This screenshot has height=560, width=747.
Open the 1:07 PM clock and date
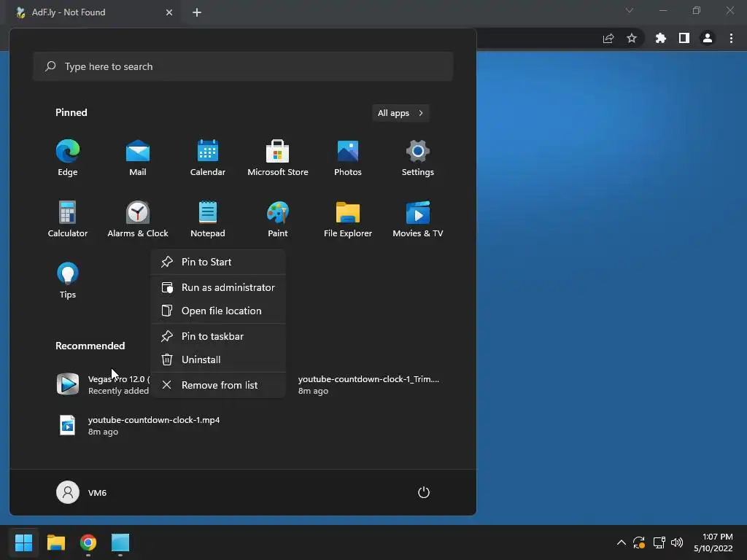(713, 542)
